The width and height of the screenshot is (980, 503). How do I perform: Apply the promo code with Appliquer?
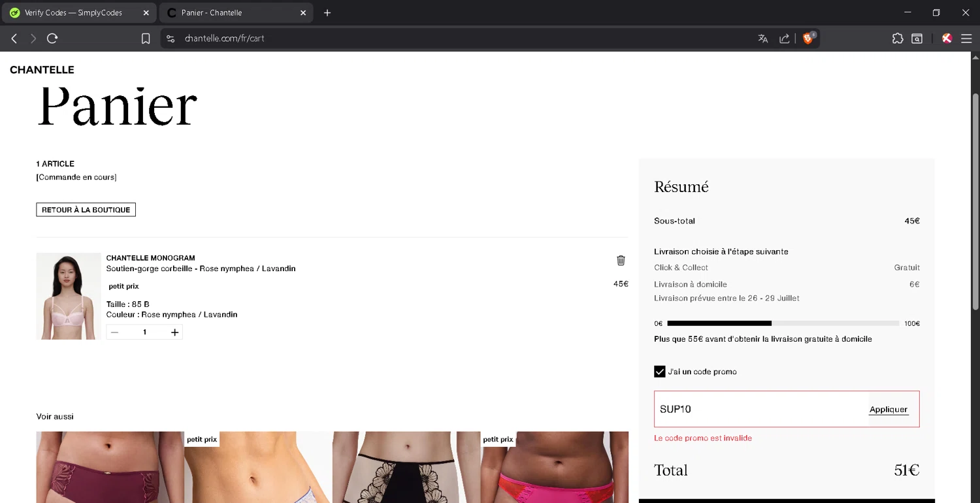(x=889, y=410)
